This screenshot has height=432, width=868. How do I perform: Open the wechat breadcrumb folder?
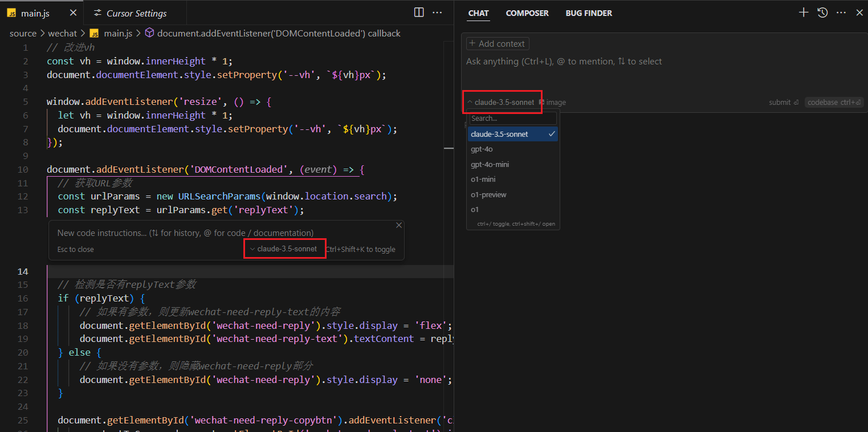pyautogui.click(x=63, y=34)
